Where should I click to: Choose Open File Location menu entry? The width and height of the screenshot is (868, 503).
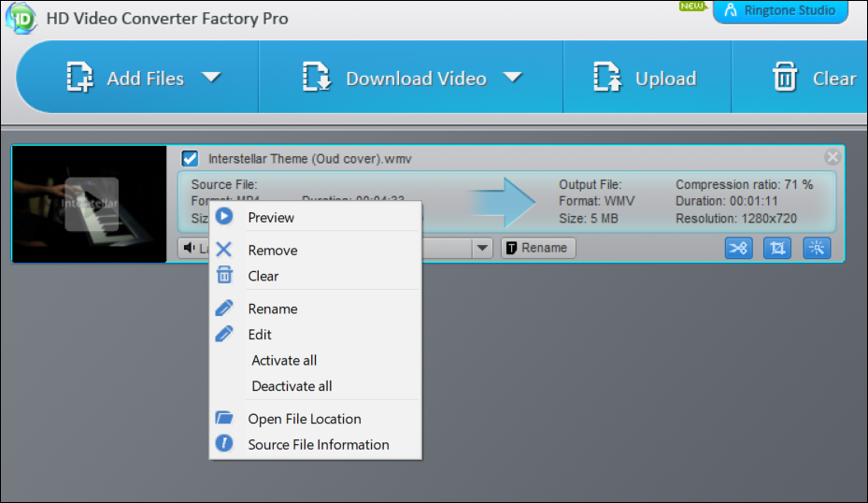click(316, 419)
